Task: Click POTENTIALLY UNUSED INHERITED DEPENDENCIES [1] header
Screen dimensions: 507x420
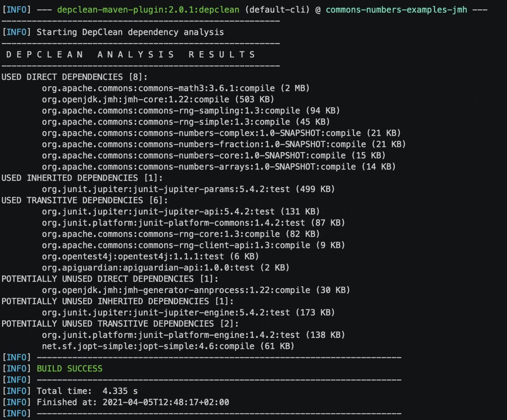Action: pos(117,301)
